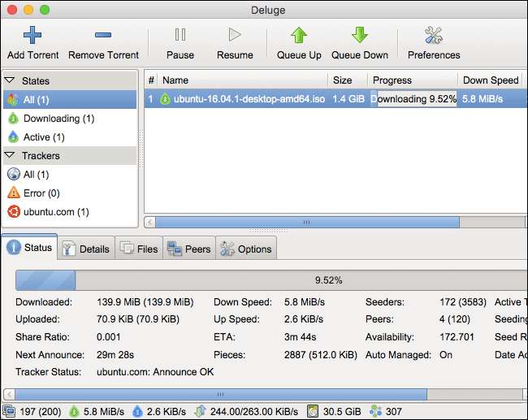This screenshot has height=420, width=528.
Task: Show torrents with tracker Error (0)
Action: point(41,193)
